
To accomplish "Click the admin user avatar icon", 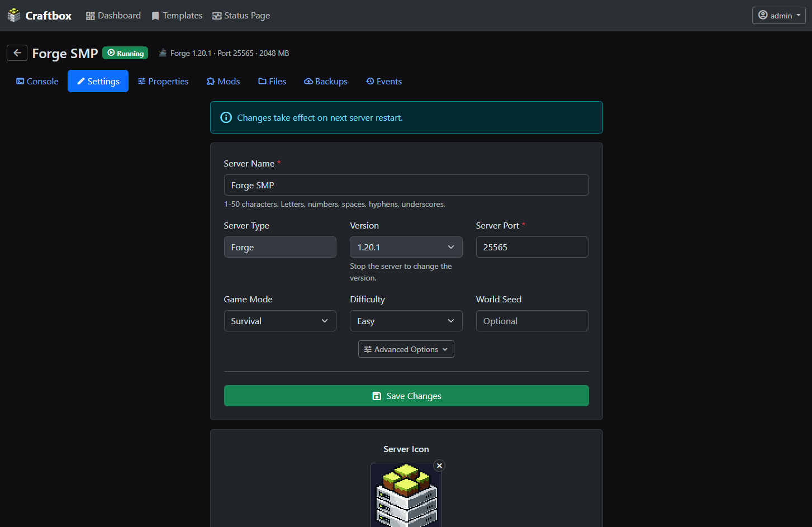I will 763,15.
